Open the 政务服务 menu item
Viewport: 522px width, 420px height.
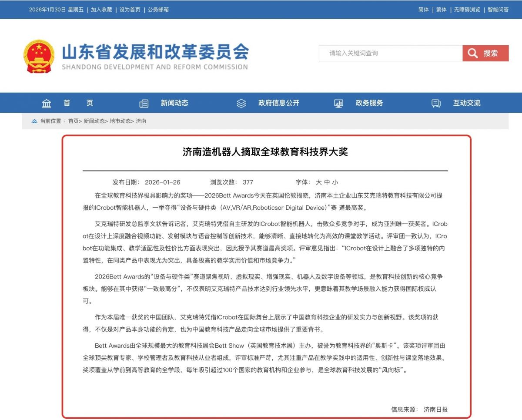click(369, 103)
